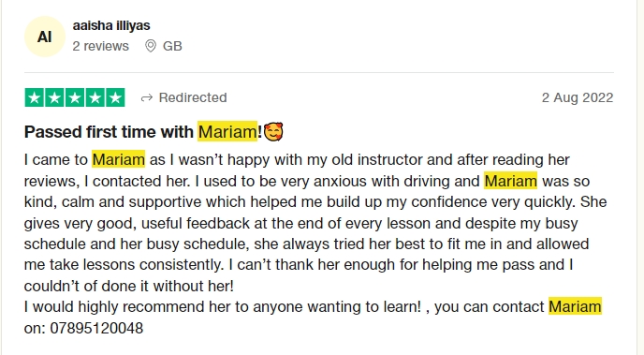Click the location pin icon

151,46
